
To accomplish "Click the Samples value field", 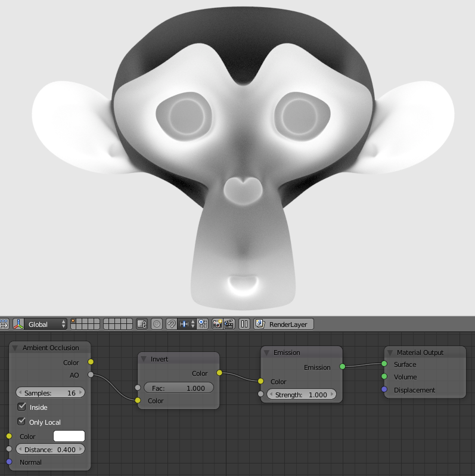I will pyautogui.click(x=50, y=392).
